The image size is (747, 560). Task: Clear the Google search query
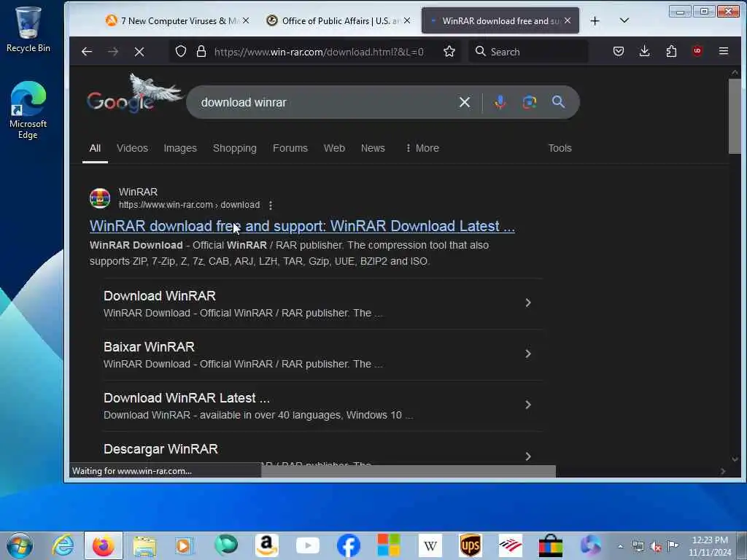[x=465, y=102]
